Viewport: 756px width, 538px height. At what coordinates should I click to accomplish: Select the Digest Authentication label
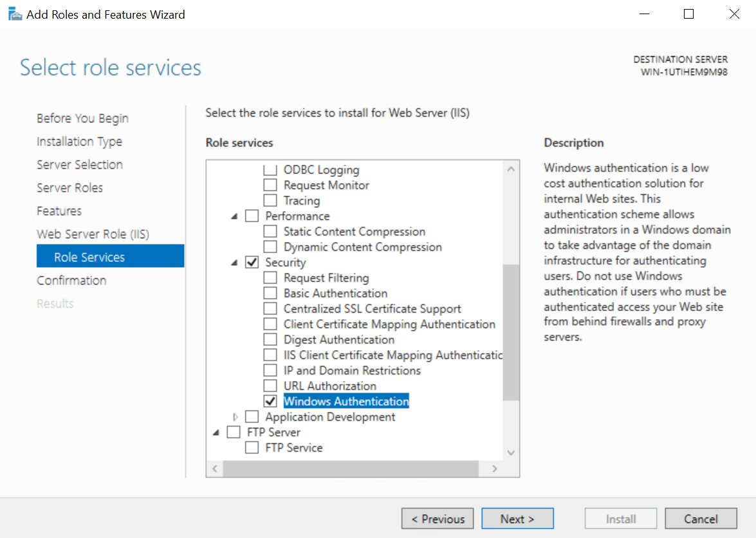[339, 339]
